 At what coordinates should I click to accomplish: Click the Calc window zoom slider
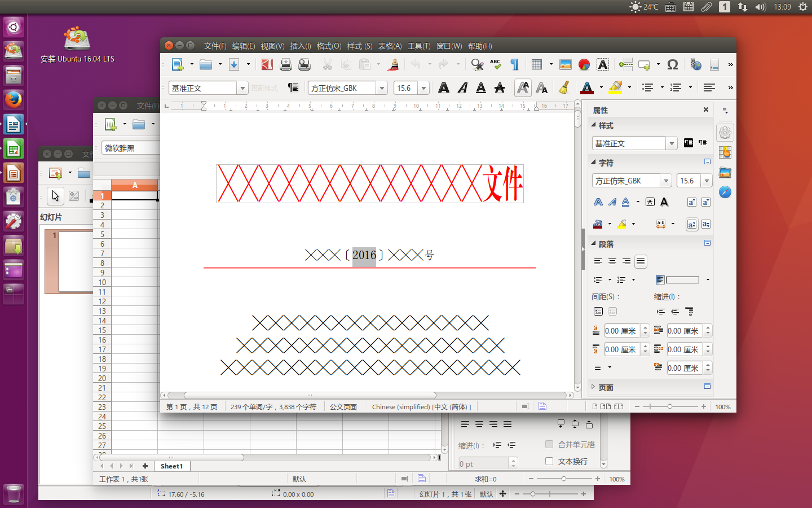click(x=564, y=479)
